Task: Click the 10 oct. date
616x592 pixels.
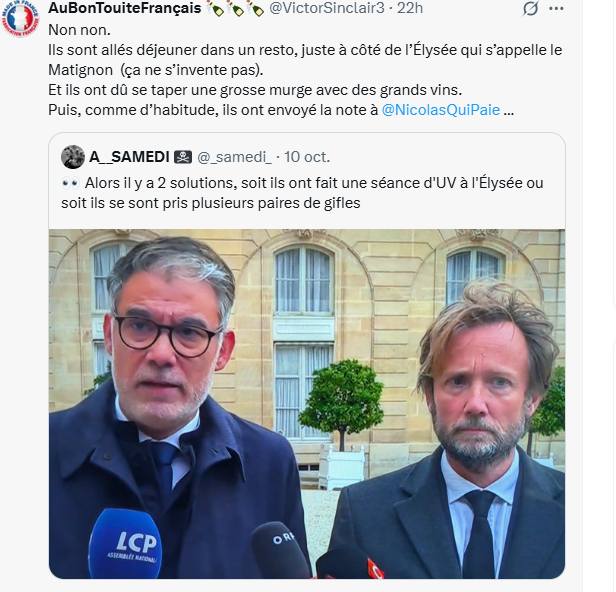Action: (x=307, y=157)
